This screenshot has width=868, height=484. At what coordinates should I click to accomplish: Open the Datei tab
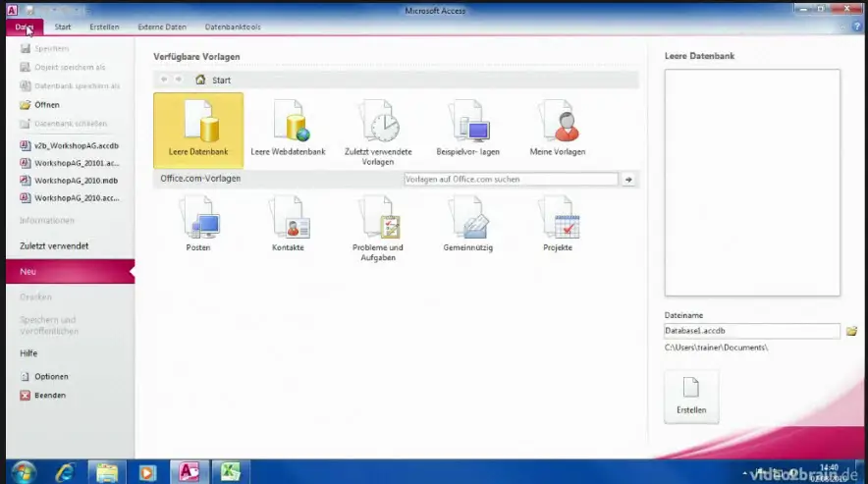point(25,27)
